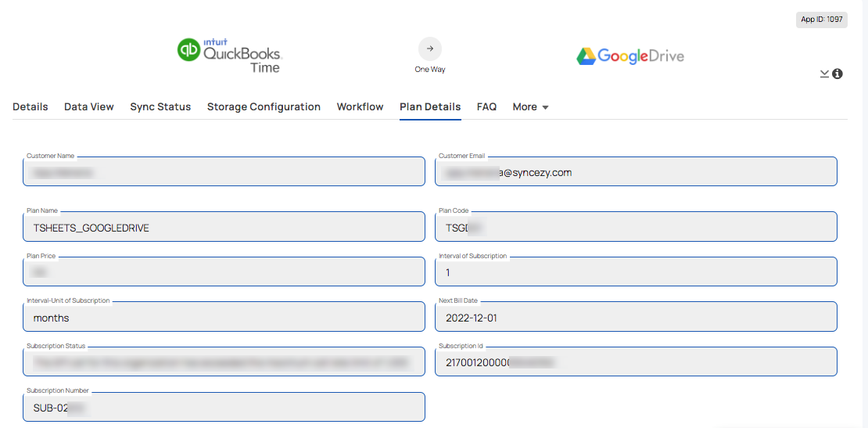This screenshot has width=868, height=428.
Task: Click the Plan Name field TSHEETS_GOOGLEDRIVE
Action: pyautogui.click(x=224, y=226)
